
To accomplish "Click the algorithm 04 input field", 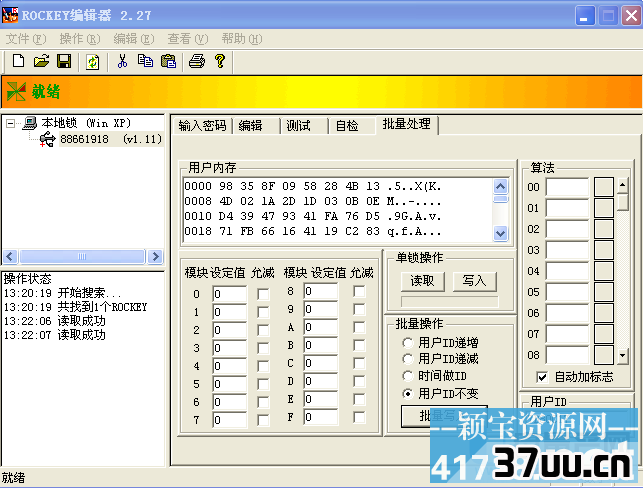I will point(568,271).
